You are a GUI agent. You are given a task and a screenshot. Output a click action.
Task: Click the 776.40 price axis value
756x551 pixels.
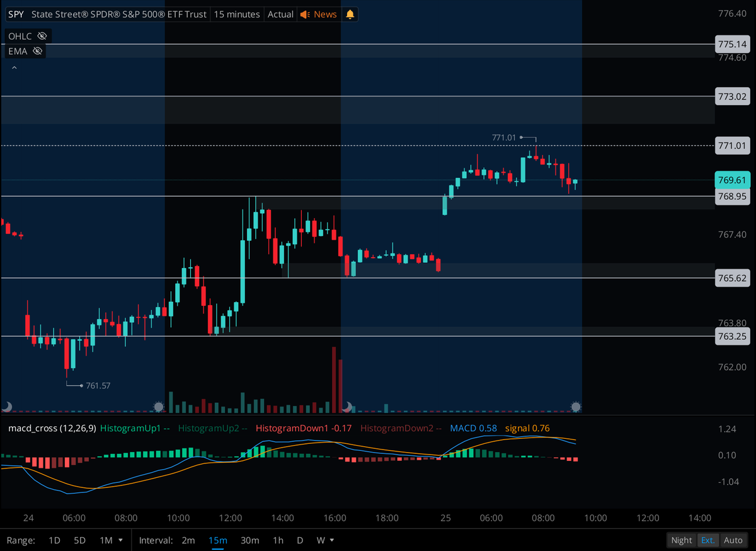[732, 13]
